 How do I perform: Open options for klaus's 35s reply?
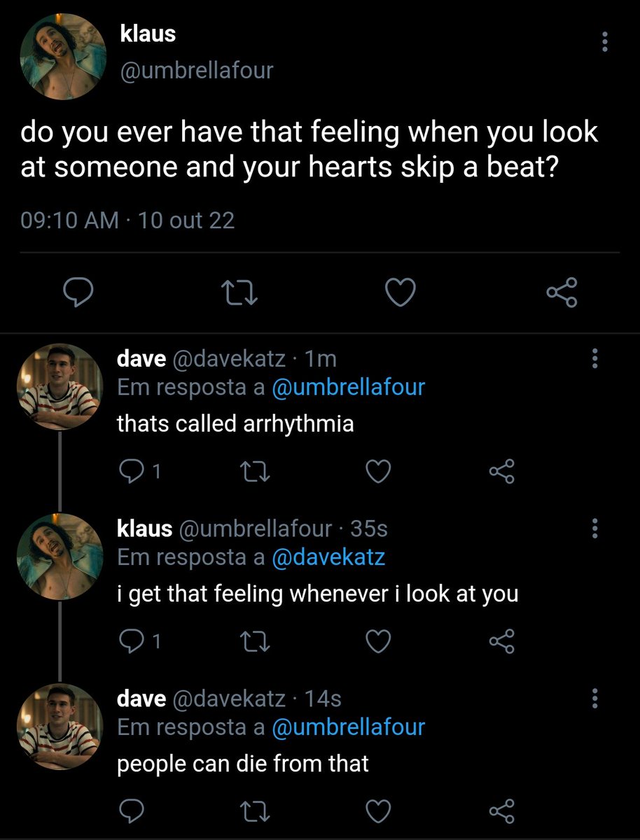click(595, 528)
